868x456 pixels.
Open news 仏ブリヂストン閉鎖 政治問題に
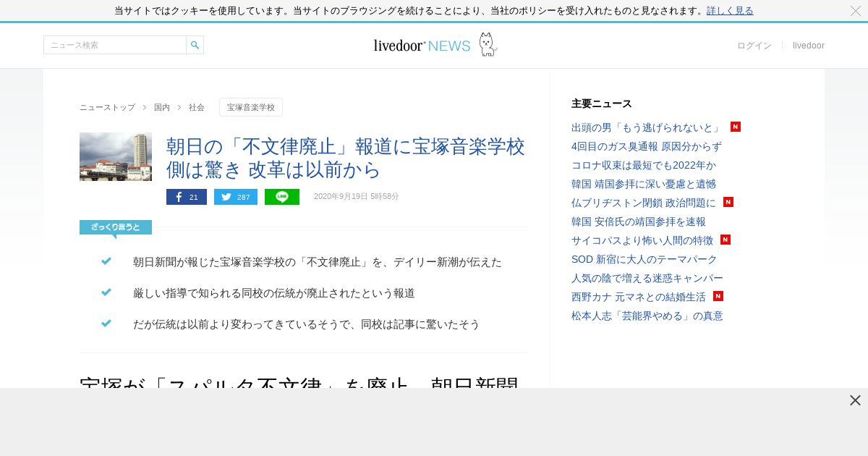pyautogui.click(x=644, y=203)
